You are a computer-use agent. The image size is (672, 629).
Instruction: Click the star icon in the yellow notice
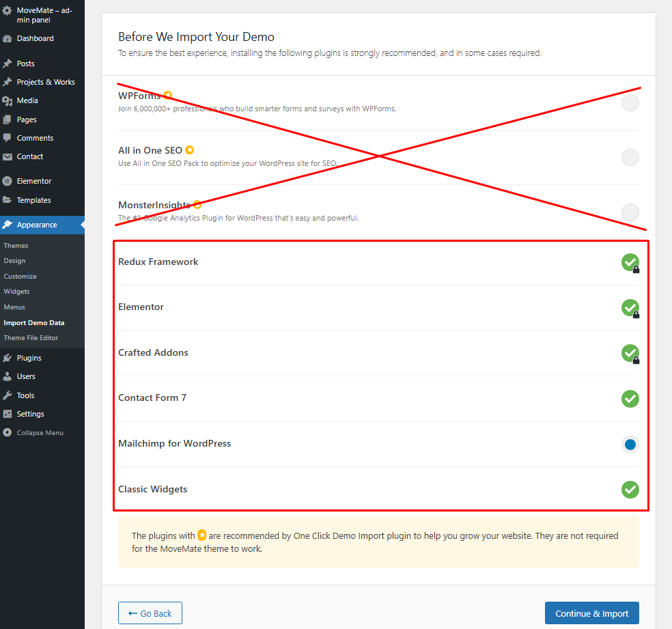click(202, 535)
